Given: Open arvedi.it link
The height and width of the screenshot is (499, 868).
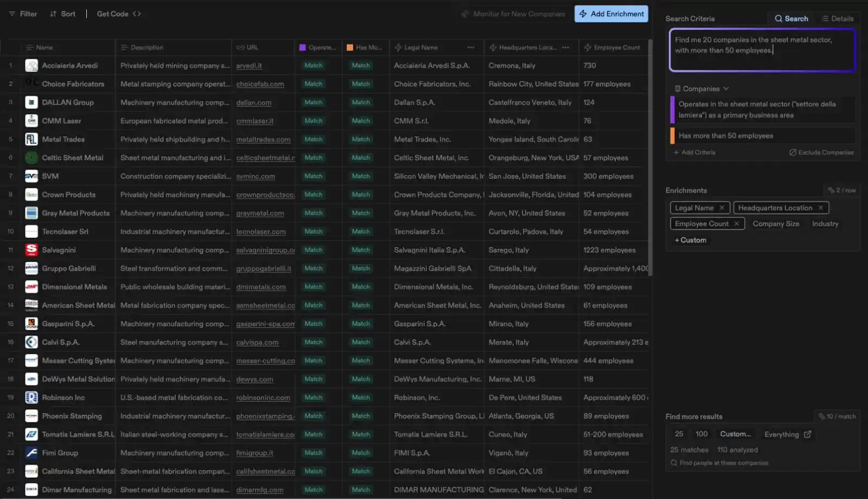Looking at the screenshot, I should coord(249,66).
